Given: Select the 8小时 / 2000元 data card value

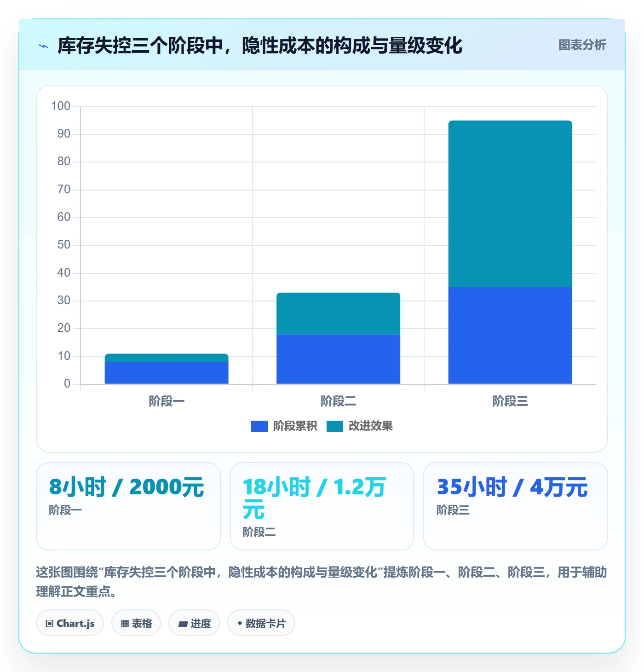Looking at the screenshot, I should point(126,487).
